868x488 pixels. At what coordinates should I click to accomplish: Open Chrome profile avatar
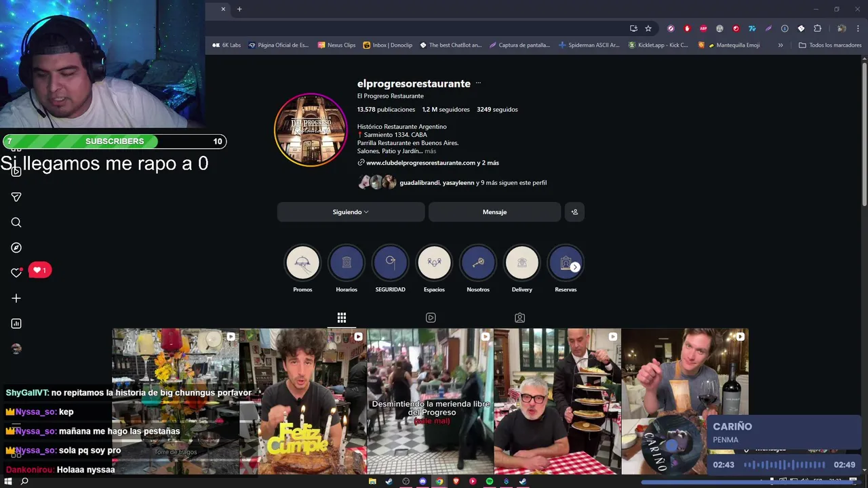[841, 28]
